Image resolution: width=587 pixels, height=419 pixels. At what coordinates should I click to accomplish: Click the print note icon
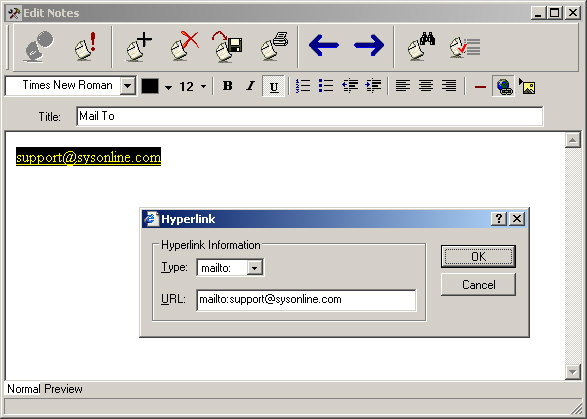pos(274,46)
